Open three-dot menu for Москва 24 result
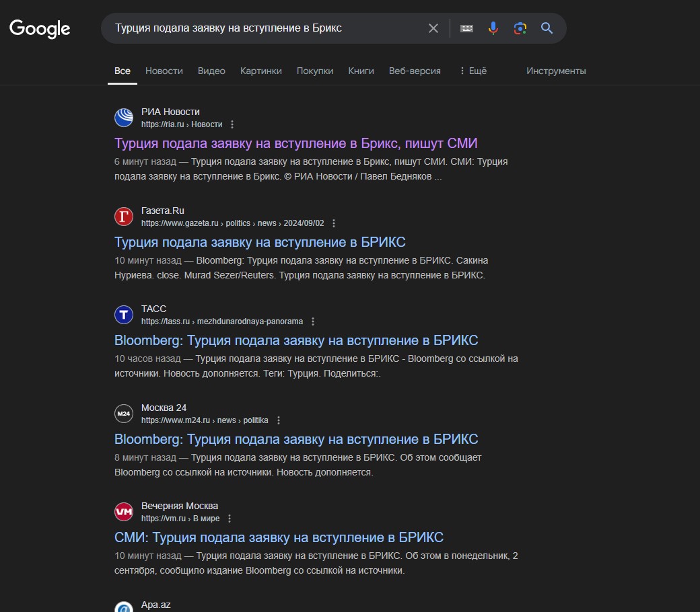The width and height of the screenshot is (700, 612). (x=279, y=420)
